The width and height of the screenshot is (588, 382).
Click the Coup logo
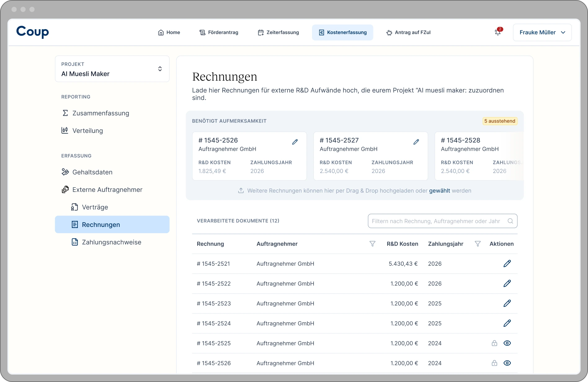click(x=33, y=32)
